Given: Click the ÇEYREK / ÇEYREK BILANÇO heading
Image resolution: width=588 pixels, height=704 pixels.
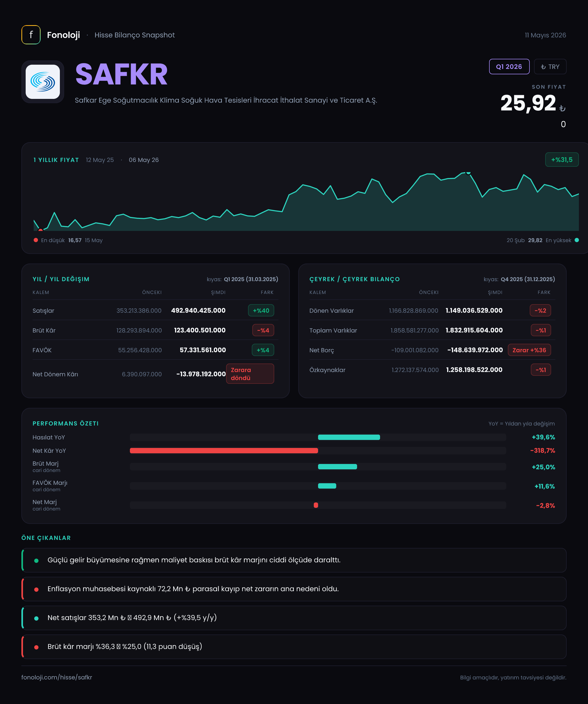Looking at the screenshot, I should coord(354,279).
